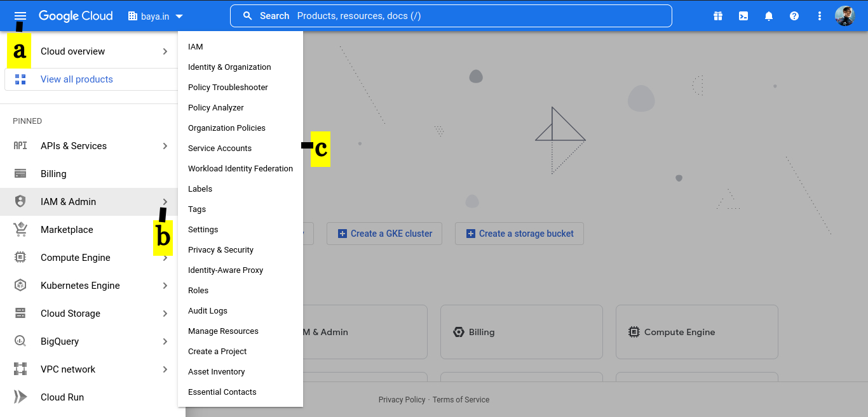Expand the Cloud overview submenu chevron
Viewport: 868px width, 417px height.
coord(165,51)
